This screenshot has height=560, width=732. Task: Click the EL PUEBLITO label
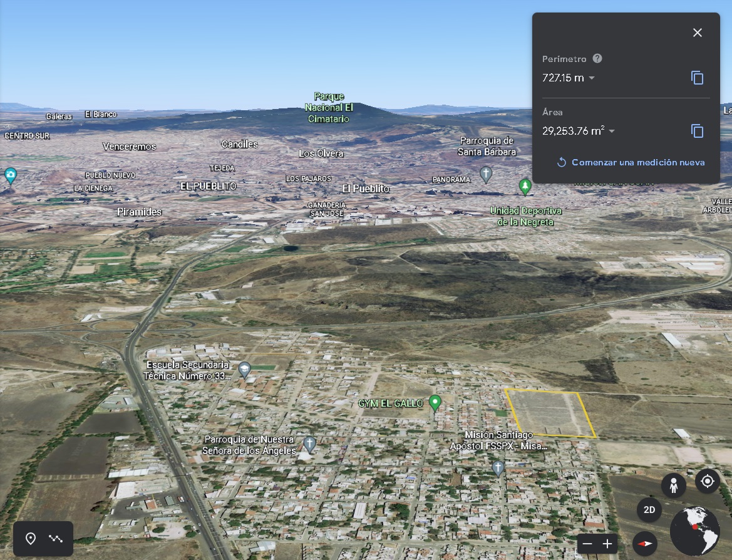tap(209, 186)
